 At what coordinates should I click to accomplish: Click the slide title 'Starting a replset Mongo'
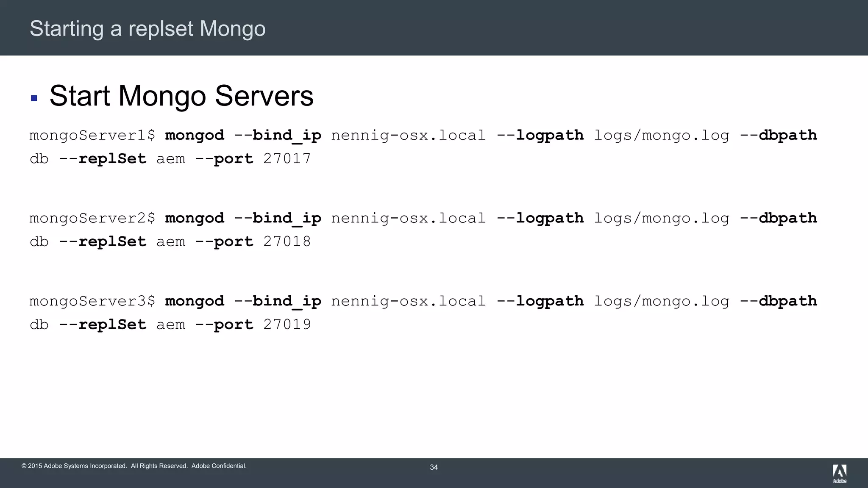click(x=147, y=29)
